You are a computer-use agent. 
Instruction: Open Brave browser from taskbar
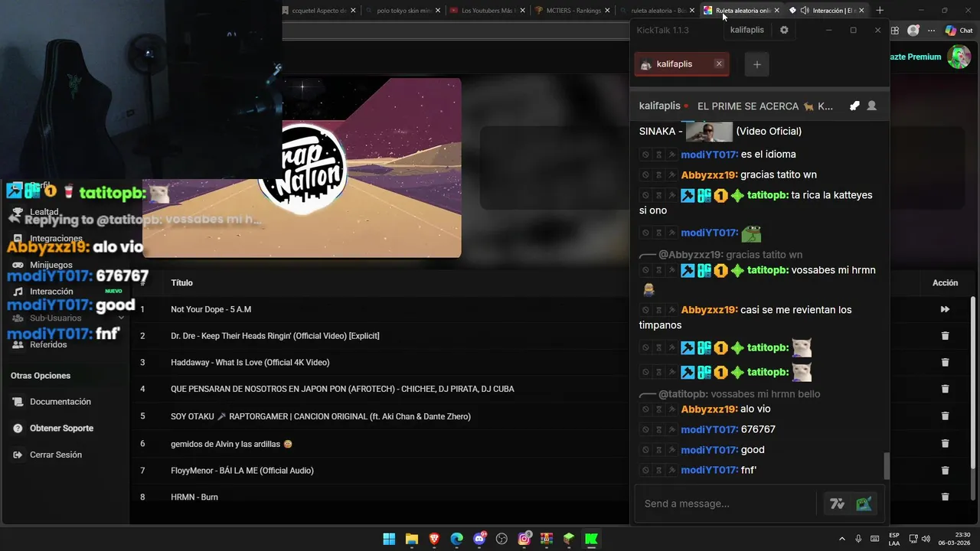(434, 539)
